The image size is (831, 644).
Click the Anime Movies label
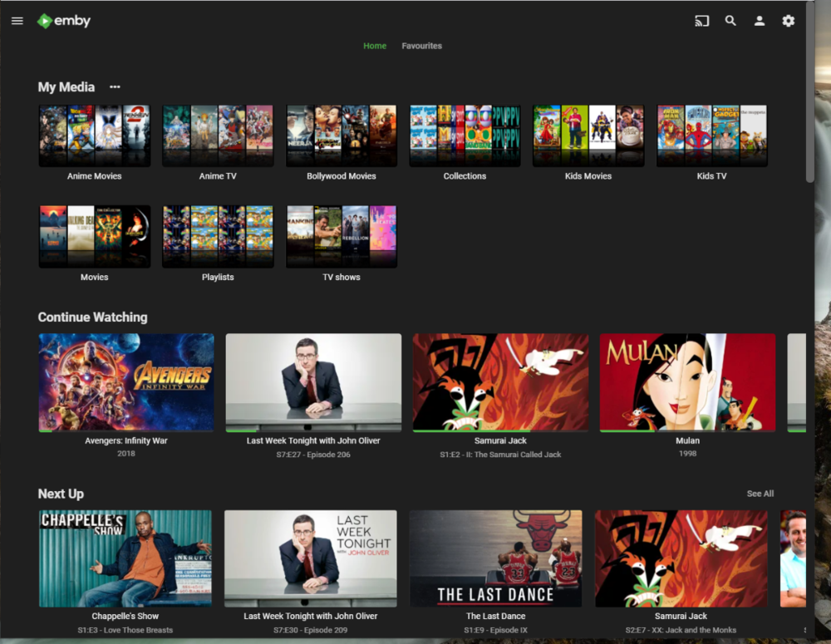point(95,176)
